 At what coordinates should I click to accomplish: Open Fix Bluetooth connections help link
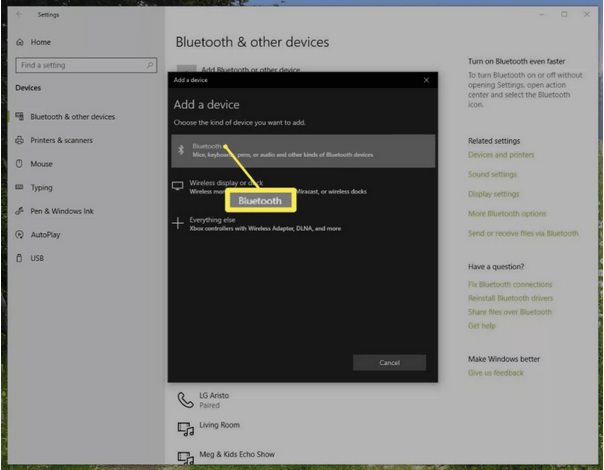(x=510, y=285)
